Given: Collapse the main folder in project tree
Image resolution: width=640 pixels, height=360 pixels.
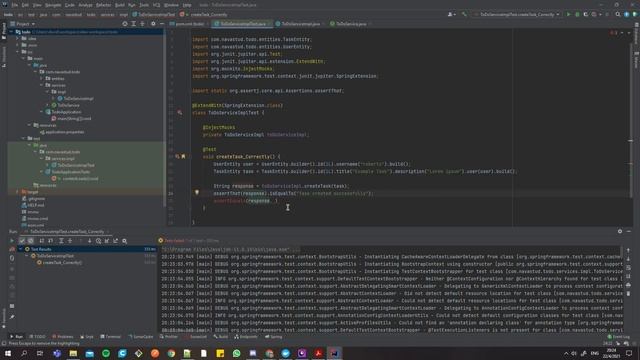Looking at the screenshot, I should (24, 58).
